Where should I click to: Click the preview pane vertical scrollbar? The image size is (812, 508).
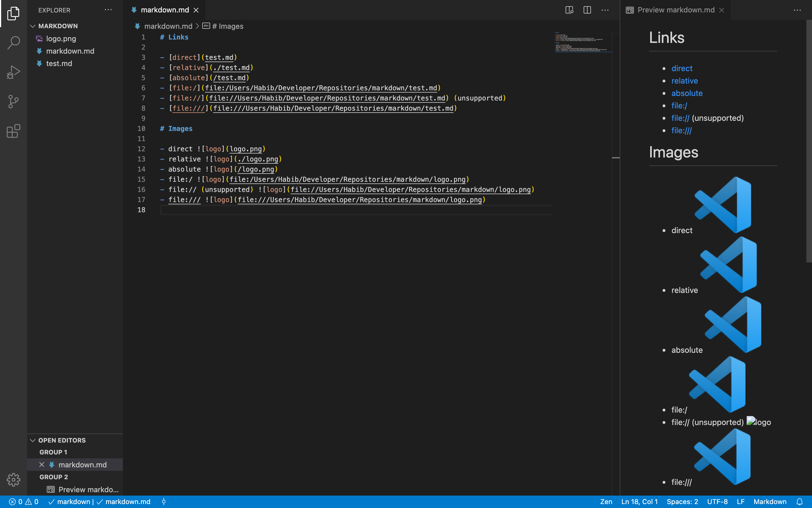pos(809,141)
